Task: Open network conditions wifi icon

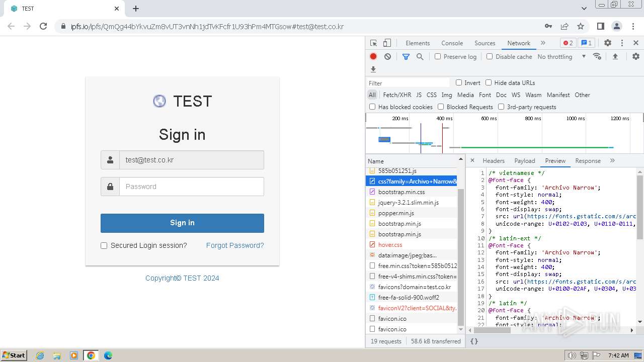Action: click(x=597, y=57)
